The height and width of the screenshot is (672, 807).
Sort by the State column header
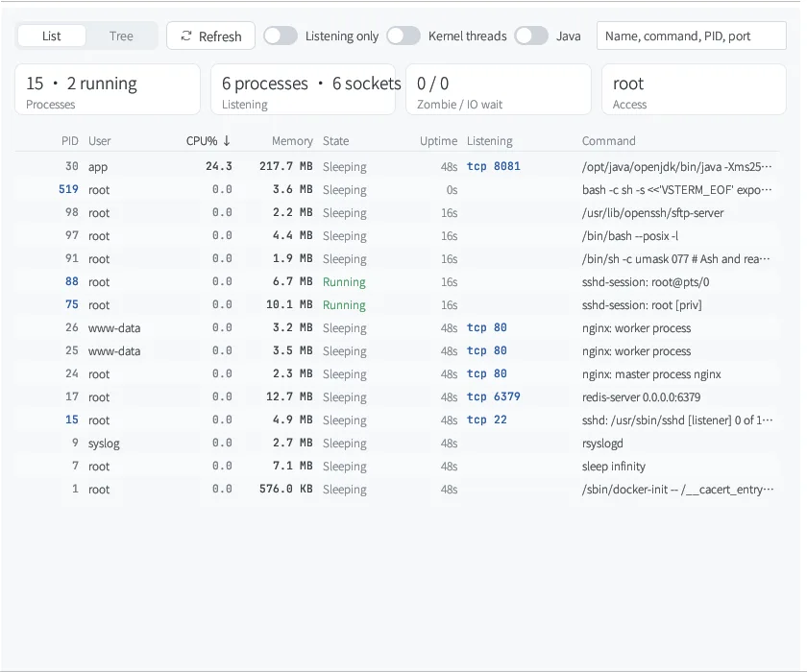(335, 141)
